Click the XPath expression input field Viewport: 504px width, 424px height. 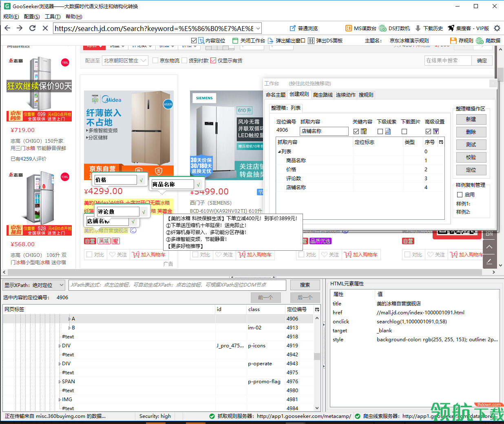pyautogui.click(x=177, y=285)
